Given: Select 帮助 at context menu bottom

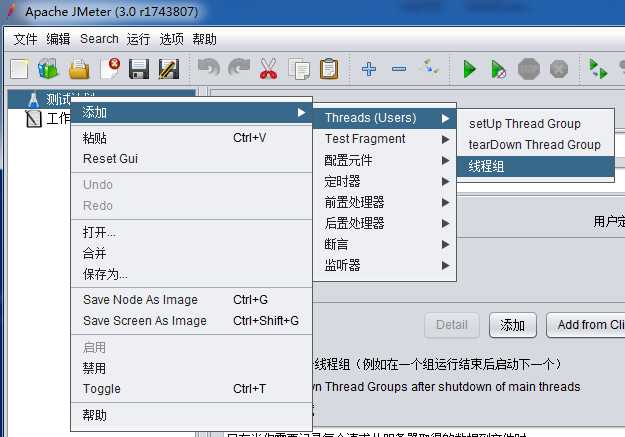Looking at the screenshot, I should pyautogui.click(x=191, y=415).
